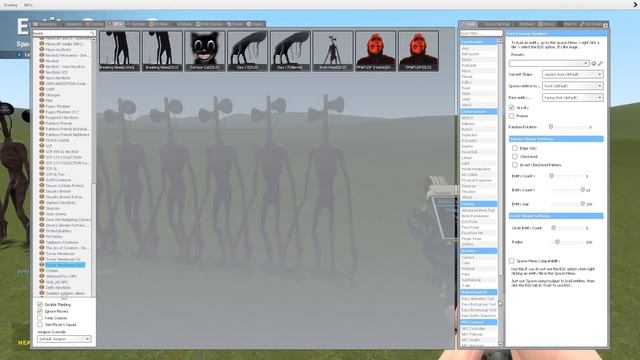The height and width of the screenshot is (360, 640).
Task: Collapse the Square Shape Settings section
Action: pos(556,139)
